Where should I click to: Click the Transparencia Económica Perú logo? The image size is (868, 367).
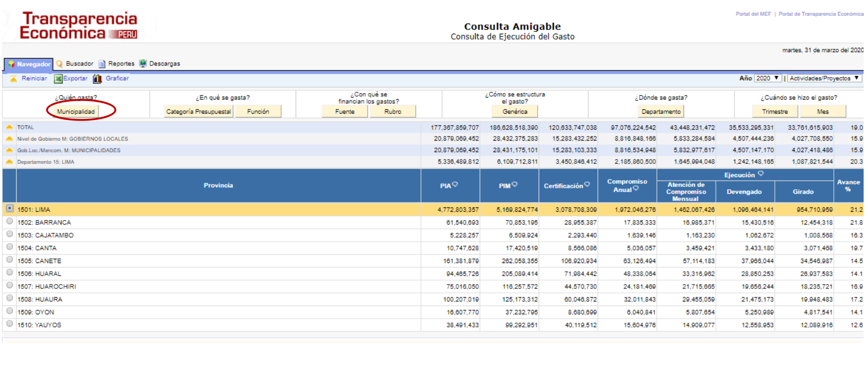click(x=79, y=25)
